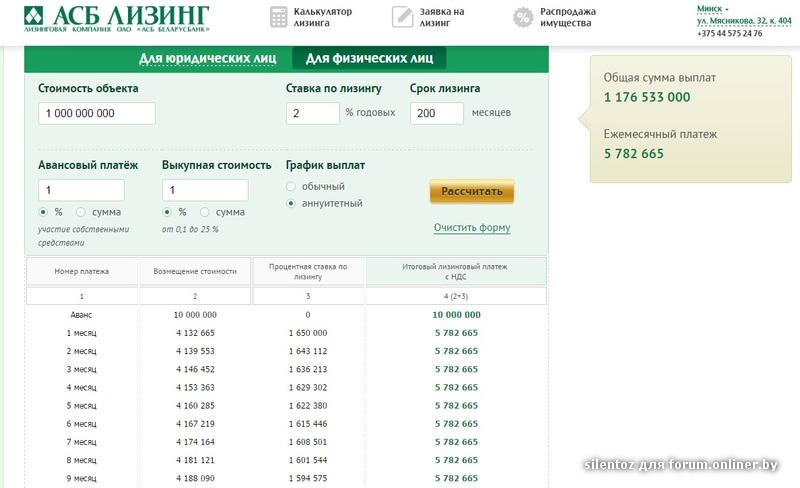Select сумма option for Выкупная стоимость

(x=205, y=212)
